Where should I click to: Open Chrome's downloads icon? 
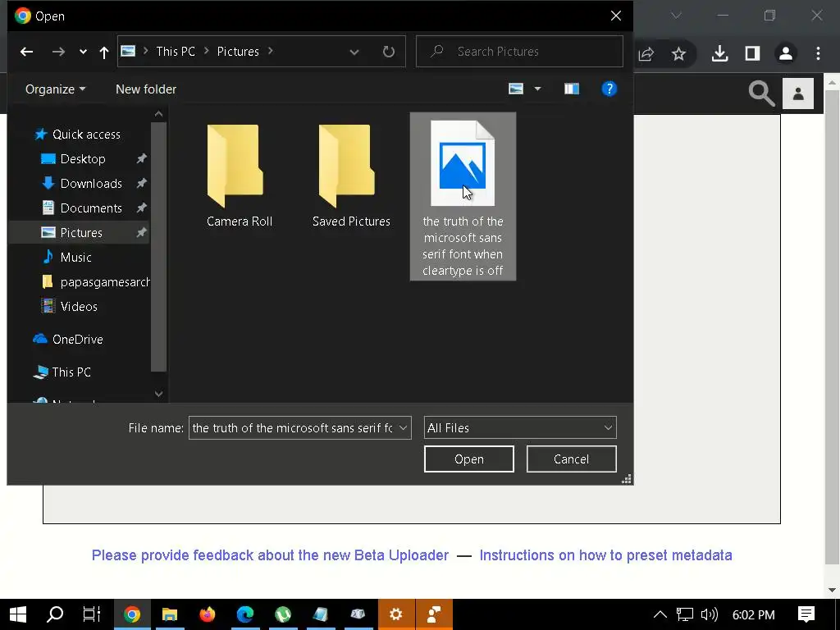pos(720,53)
